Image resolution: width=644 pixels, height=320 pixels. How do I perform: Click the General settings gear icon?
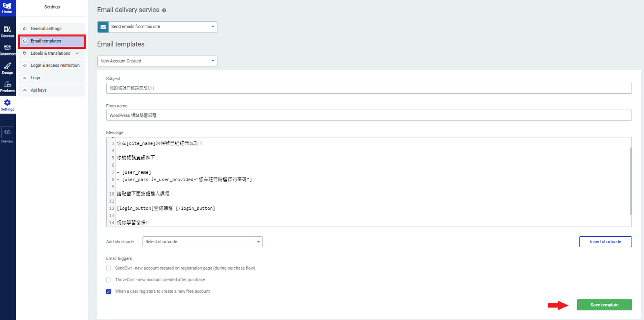click(25, 29)
